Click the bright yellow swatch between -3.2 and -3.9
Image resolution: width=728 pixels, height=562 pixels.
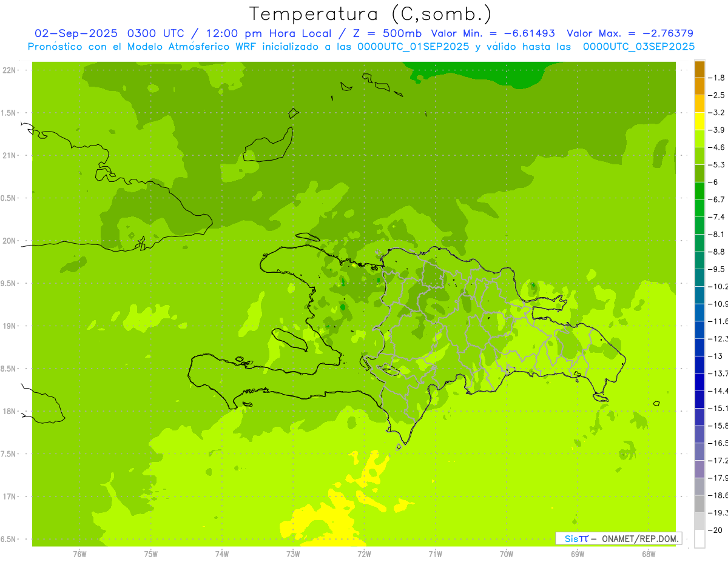(699, 121)
